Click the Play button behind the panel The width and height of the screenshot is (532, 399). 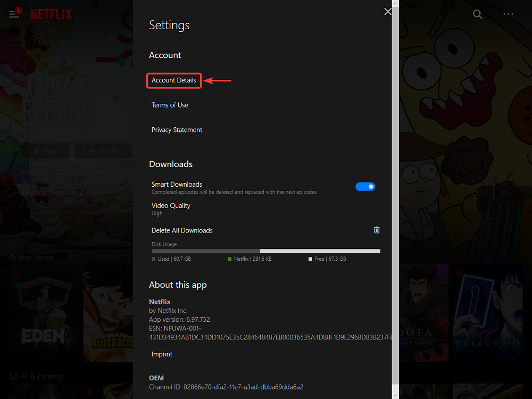48,151
